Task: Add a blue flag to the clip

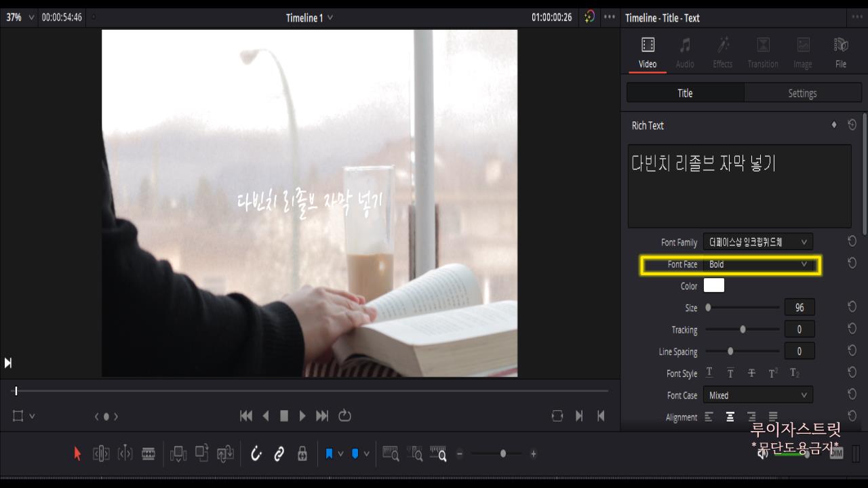Action: pos(330,454)
